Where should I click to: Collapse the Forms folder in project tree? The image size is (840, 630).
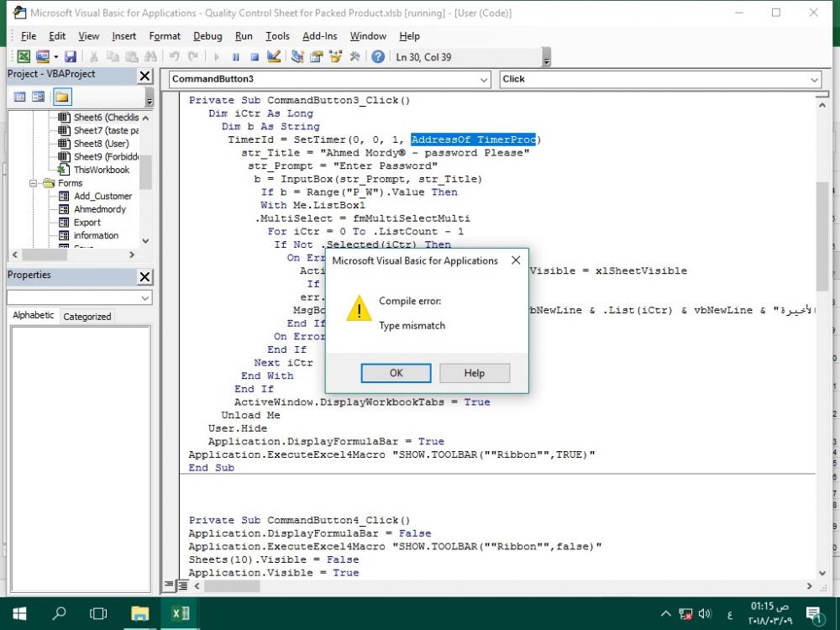coord(34,183)
